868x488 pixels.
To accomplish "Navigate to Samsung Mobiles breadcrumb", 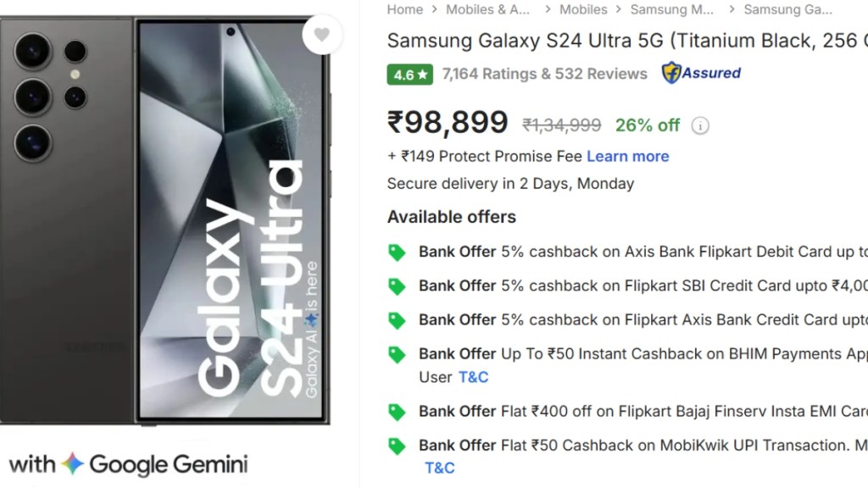I will (672, 9).
